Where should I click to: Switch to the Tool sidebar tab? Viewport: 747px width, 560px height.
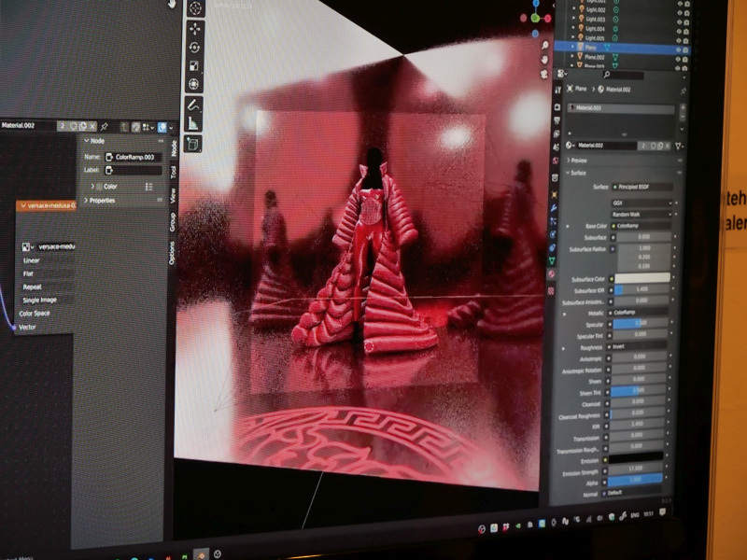tap(174, 172)
